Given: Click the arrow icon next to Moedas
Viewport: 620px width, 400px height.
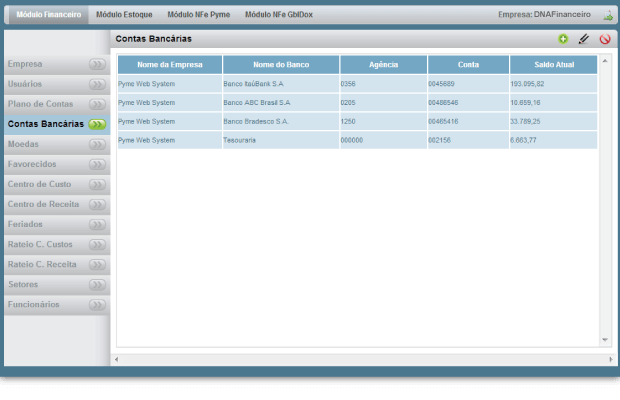Looking at the screenshot, I should [97, 144].
